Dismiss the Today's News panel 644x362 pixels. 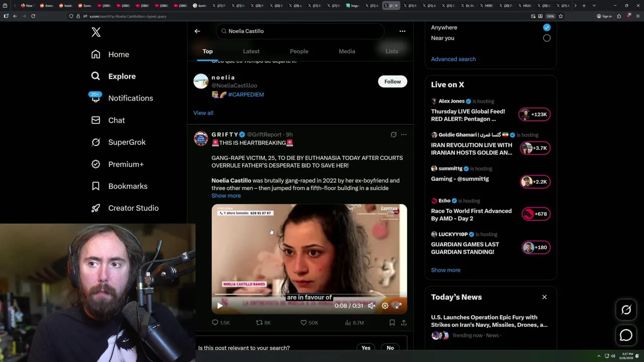pos(544,297)
